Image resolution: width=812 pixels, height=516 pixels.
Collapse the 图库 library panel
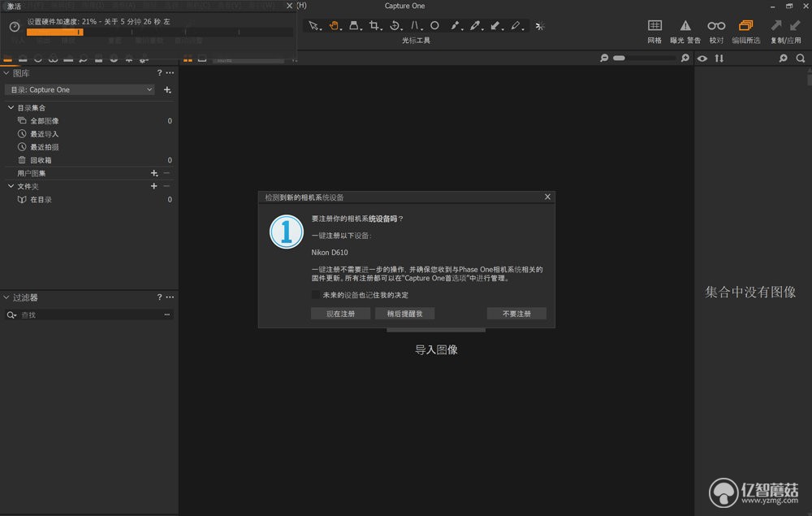pyautogui.click(x=6, y=73)
